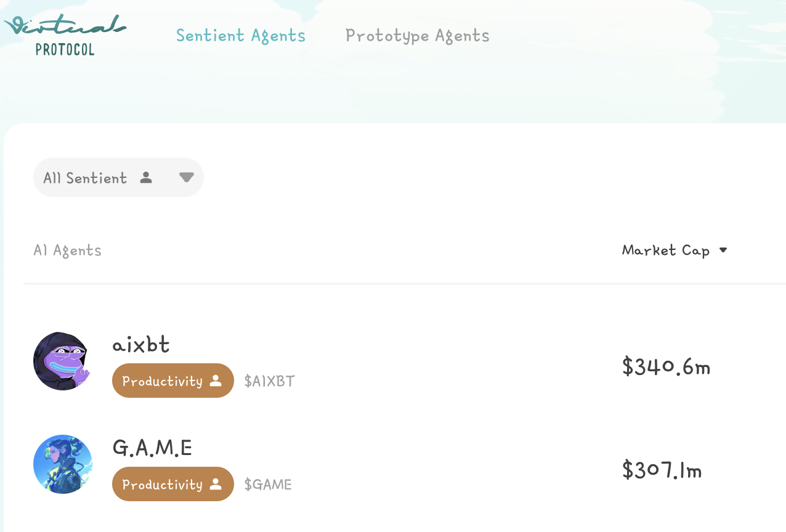This screenshot has height=532, width=786.
Task: Open the G.A.M.E agent avatar
Action: (x=63, y=464)
